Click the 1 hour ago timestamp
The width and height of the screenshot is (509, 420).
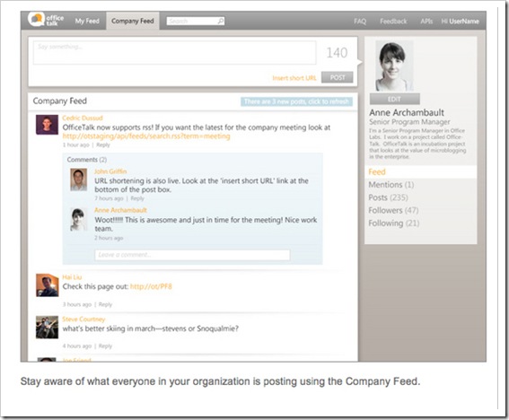point(75,144)
